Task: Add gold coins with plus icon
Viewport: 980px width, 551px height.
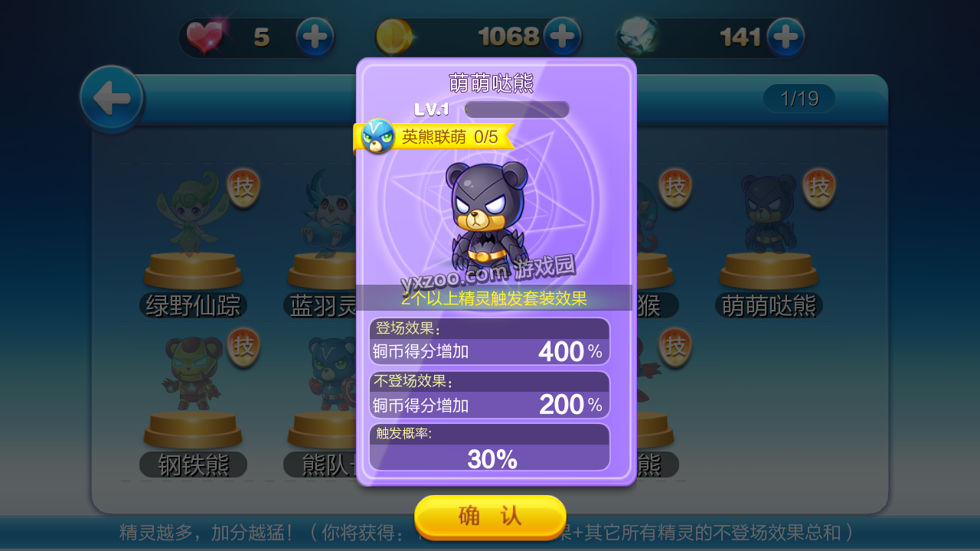Action: coord(562,36)
